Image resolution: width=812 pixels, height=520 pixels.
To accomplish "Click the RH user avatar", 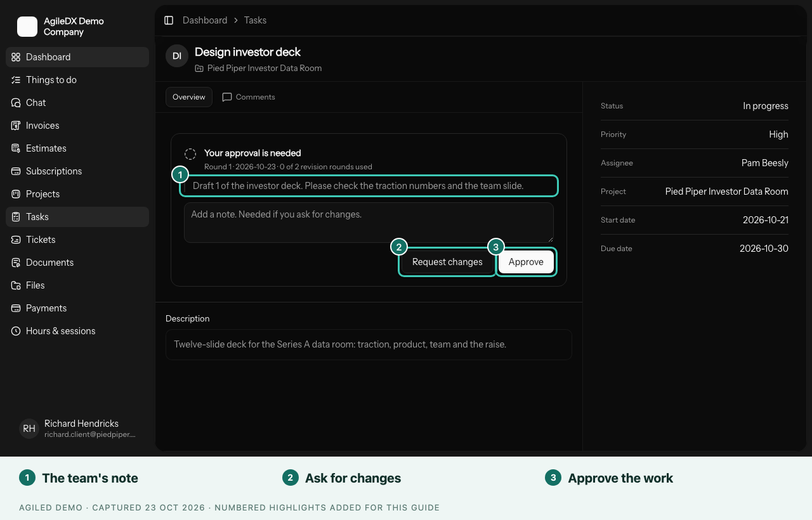I will (x=29, y=429).
